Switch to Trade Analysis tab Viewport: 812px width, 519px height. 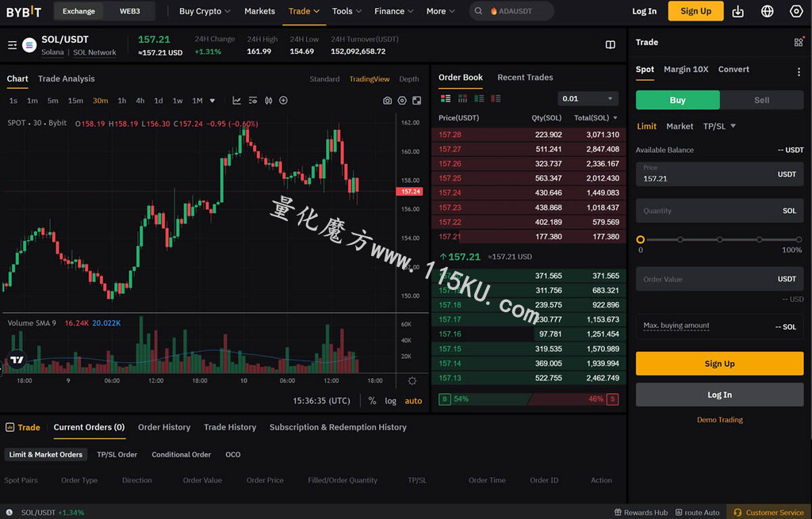pyautogui.click(x=67, y=78)
